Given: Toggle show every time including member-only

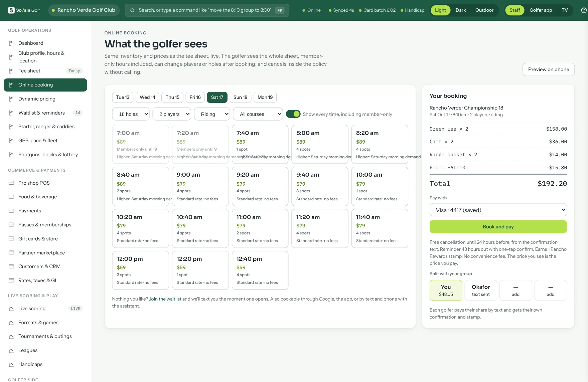Looking at the screenshot, I should pos(293,114).
